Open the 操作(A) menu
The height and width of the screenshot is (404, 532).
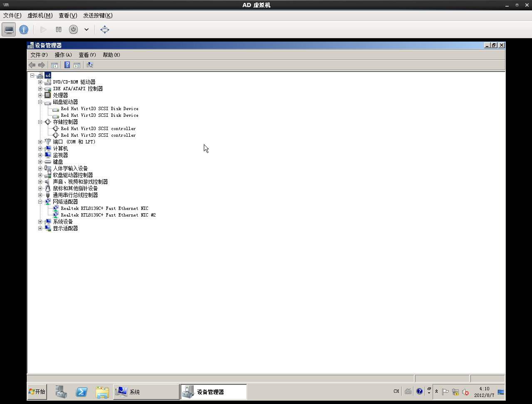tap(63, 55)
